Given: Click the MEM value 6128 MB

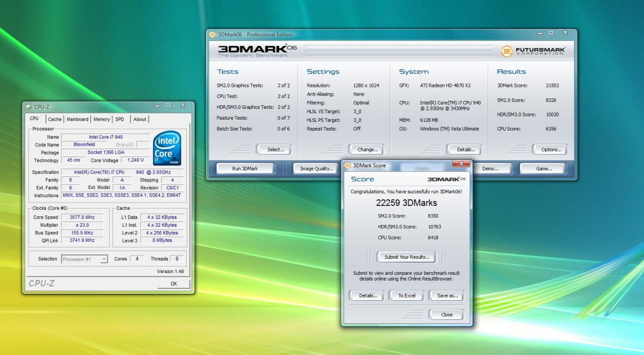Looking at the screenshot, I should pos(429,120).
